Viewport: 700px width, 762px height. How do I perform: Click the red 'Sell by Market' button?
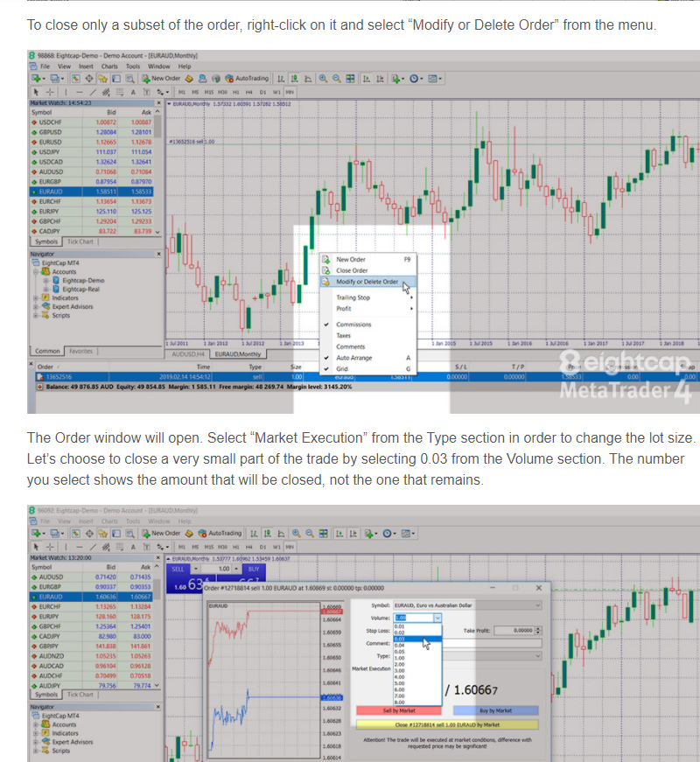pyautogui.click(x=399, y=710)
